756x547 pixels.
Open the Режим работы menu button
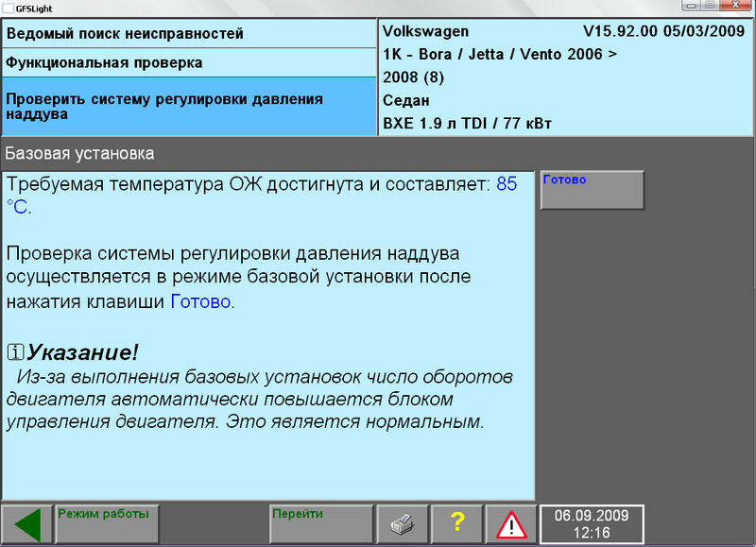(107, 524)
